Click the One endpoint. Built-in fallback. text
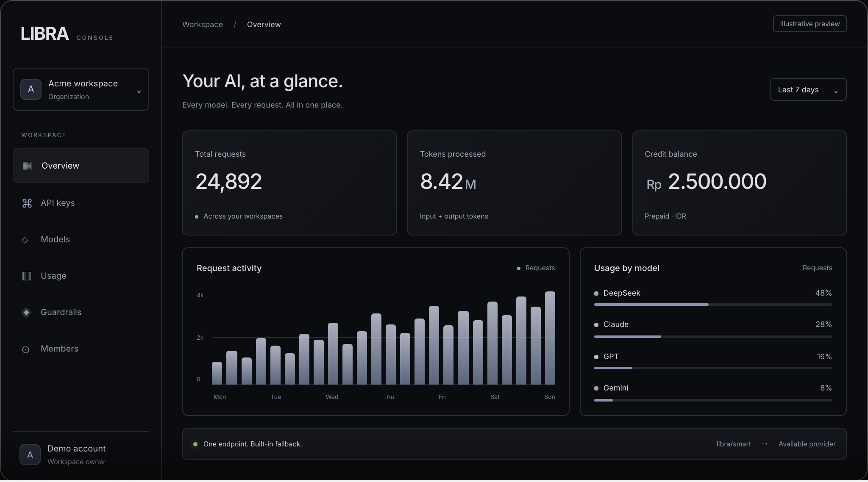The image size is (868, 482). click(253, 444)
